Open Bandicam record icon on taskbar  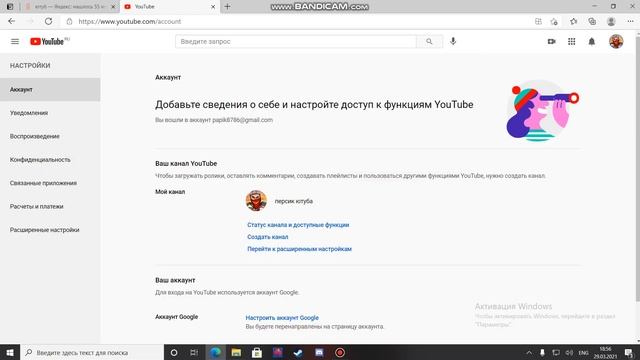click(x=340, y=352)
